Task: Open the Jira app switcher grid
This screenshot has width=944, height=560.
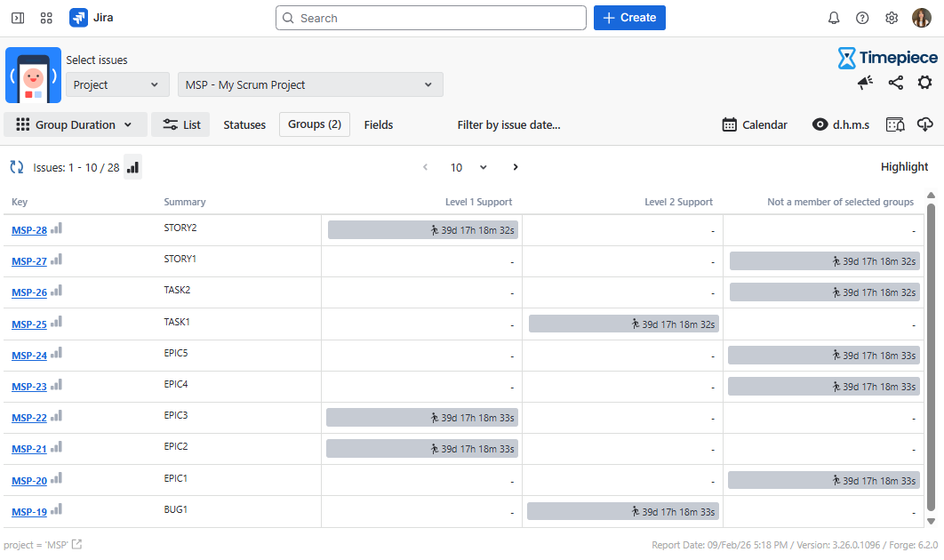Action: click(46, 18)
